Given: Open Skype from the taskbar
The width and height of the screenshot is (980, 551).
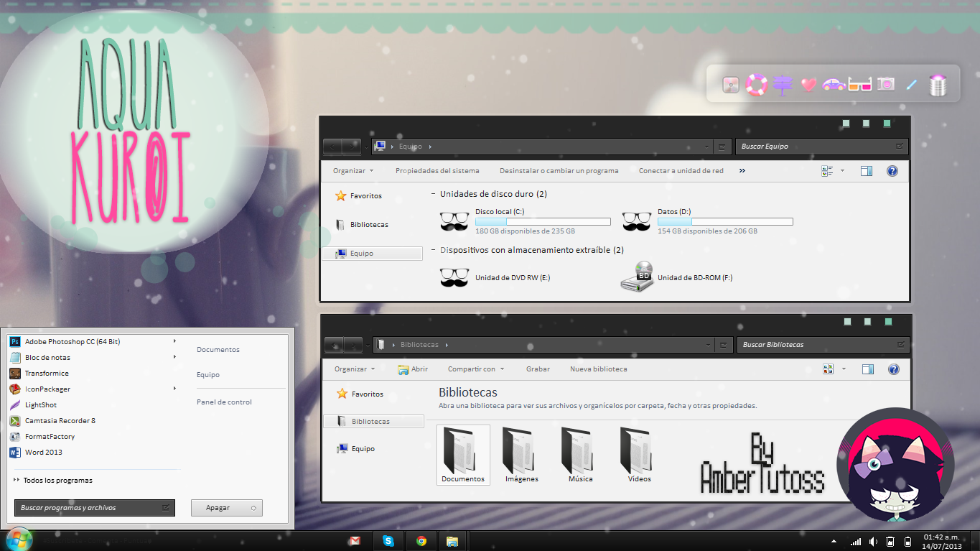Looking at the screenshot, I should point(388,541).
